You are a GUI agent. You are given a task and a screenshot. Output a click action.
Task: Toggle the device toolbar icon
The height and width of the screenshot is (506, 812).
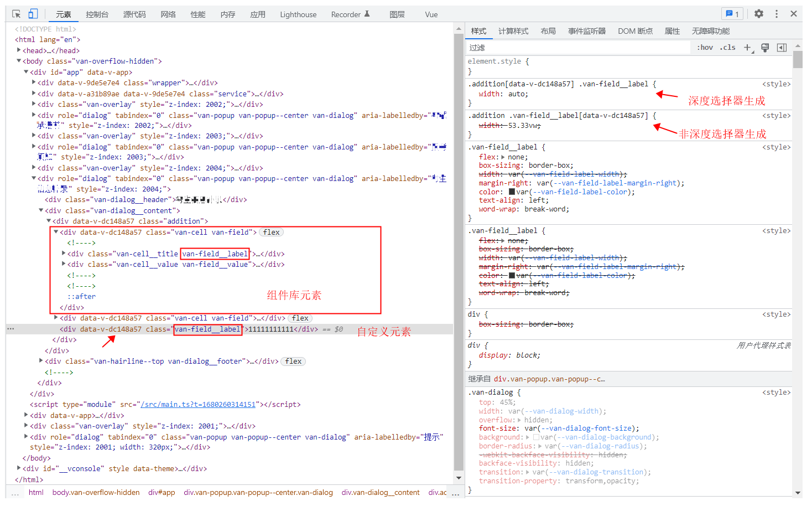coord(33,14)
